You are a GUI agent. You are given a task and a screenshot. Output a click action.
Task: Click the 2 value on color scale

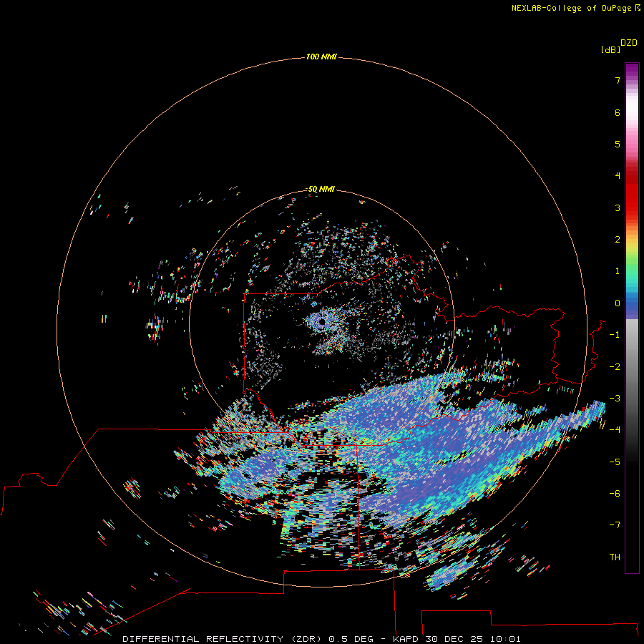618,240
